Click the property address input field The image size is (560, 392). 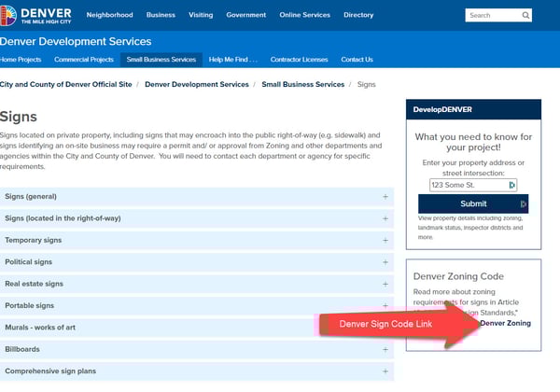click(467, 185)
